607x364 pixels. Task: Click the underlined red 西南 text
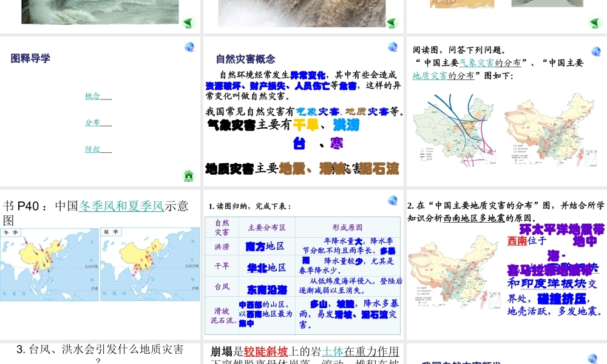pos(517,241)
